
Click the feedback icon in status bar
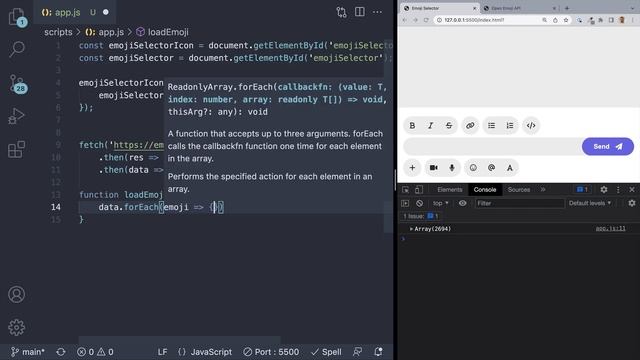point(358,351)
